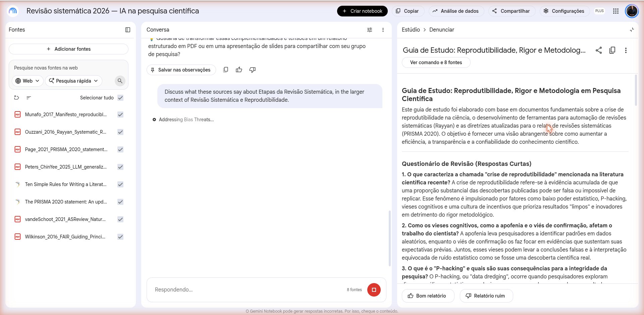644x315 pixels.
Task: Uncheck the Ouzzani_2016_Rayyan source checkbox
Action: click(120, 132)
